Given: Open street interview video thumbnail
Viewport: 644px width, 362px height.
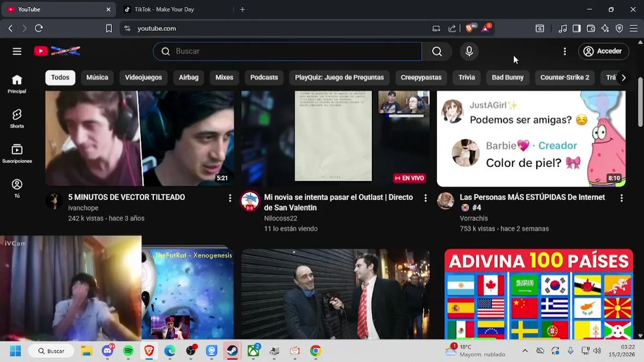Looking at the screenshot, I should pos(336,294).
